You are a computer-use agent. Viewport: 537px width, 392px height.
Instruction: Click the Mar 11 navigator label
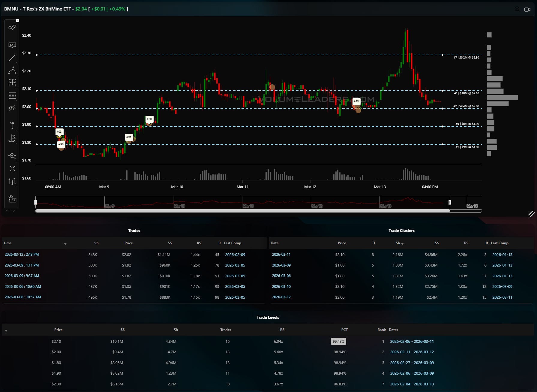248,206
